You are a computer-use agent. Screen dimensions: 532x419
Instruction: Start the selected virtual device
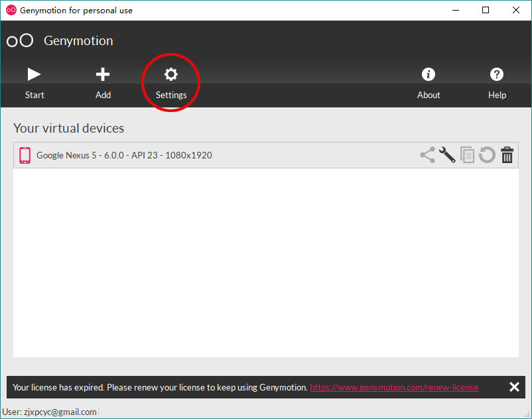34,83
